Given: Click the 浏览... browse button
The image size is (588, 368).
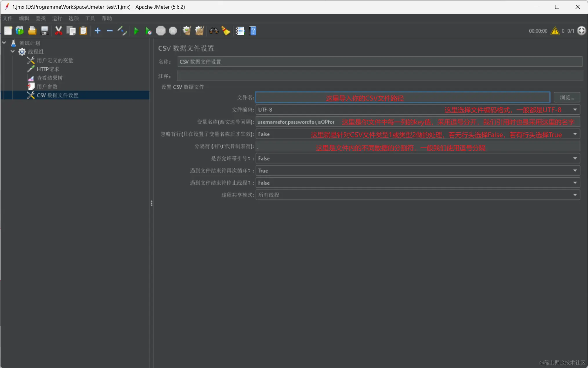Looking at the screenshot, I should point(567,98).
